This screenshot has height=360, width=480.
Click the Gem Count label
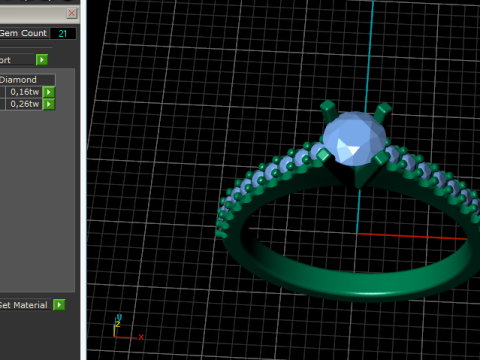[x=23, y=33]
